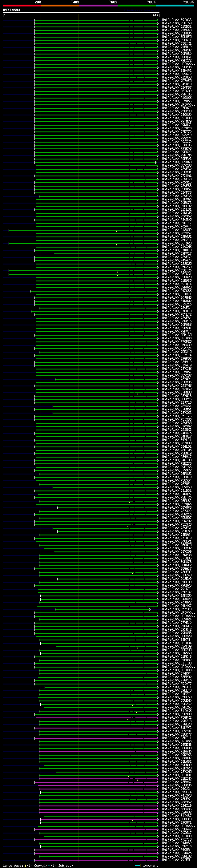
Task: Select the UniRef100_C0PRU7 label
Action: (x=176, y=50)
